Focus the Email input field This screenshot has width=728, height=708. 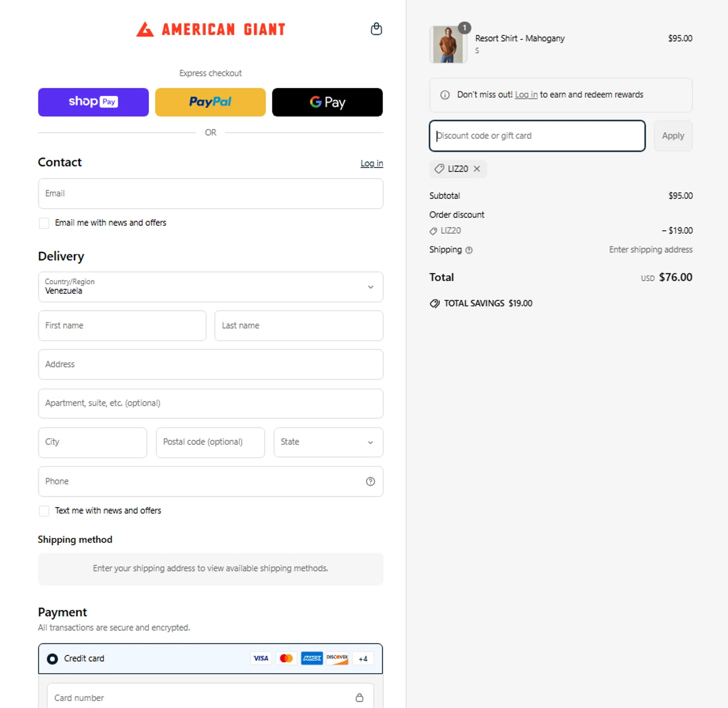(x=211, y=194)
